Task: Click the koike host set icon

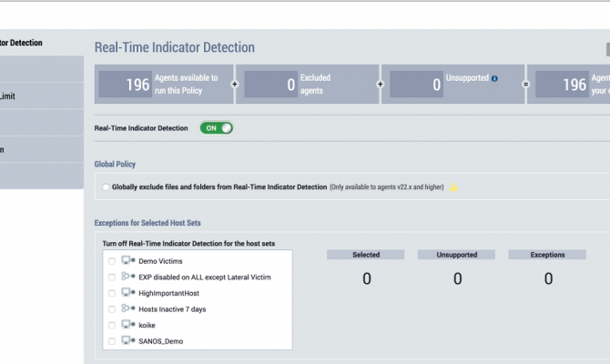Action: 127,325
